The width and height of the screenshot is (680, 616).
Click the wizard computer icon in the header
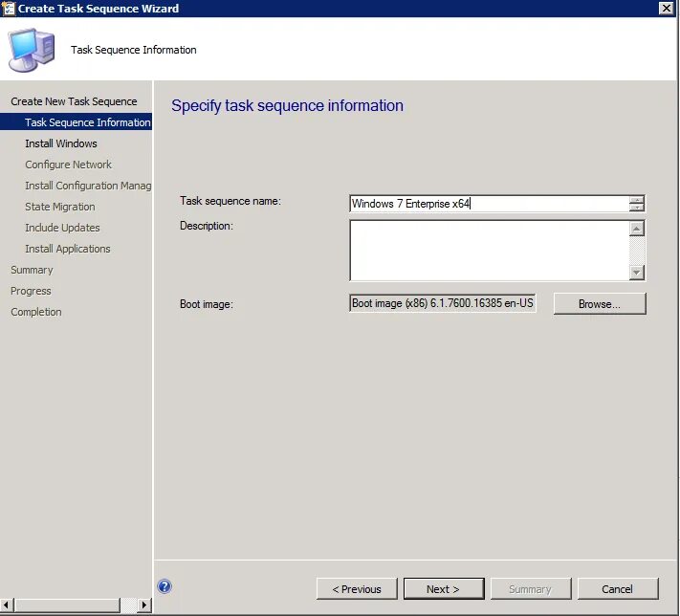coord(32,50)
